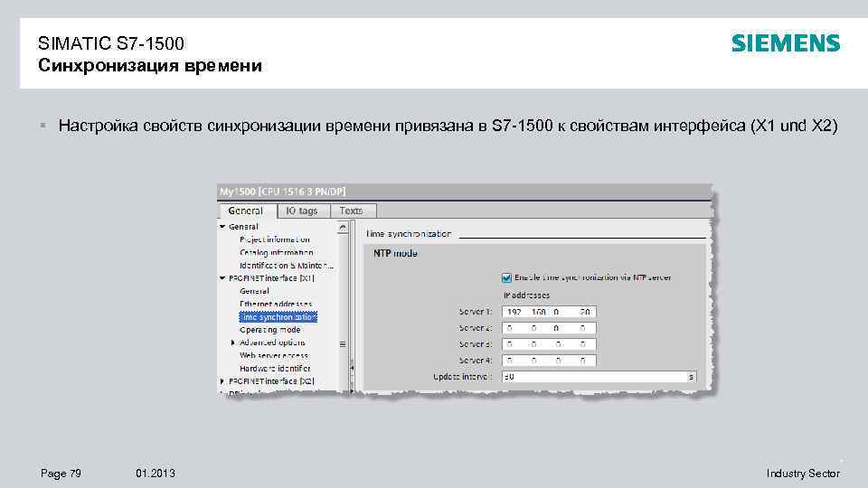Click the Server 3 IP address field

549,344
